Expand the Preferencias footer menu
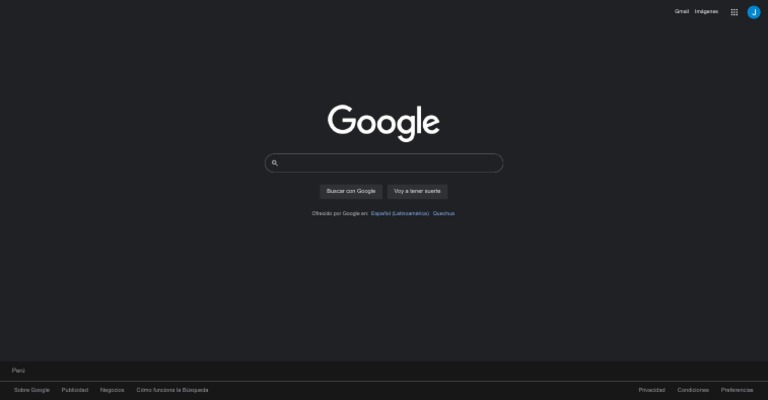 pyautogui.click(x=737, y=390)
